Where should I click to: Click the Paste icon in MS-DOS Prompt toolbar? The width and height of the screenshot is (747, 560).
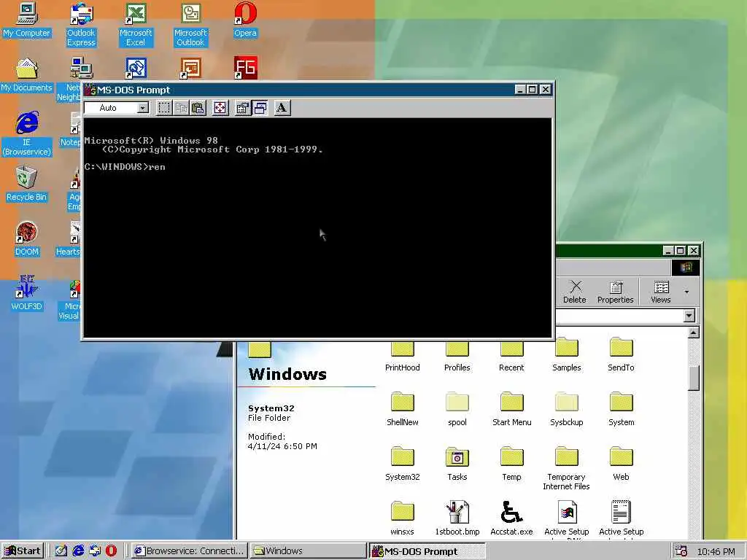click(198, 108)
